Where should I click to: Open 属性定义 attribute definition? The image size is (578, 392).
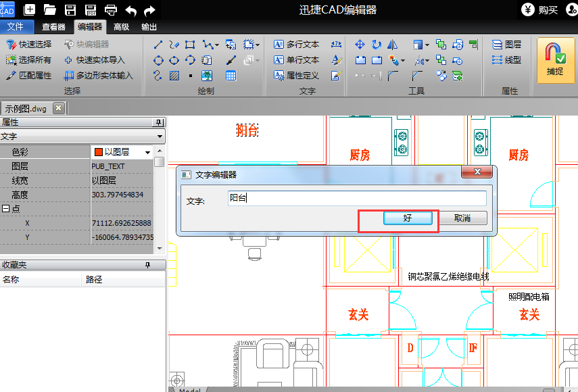coord(296,76)
